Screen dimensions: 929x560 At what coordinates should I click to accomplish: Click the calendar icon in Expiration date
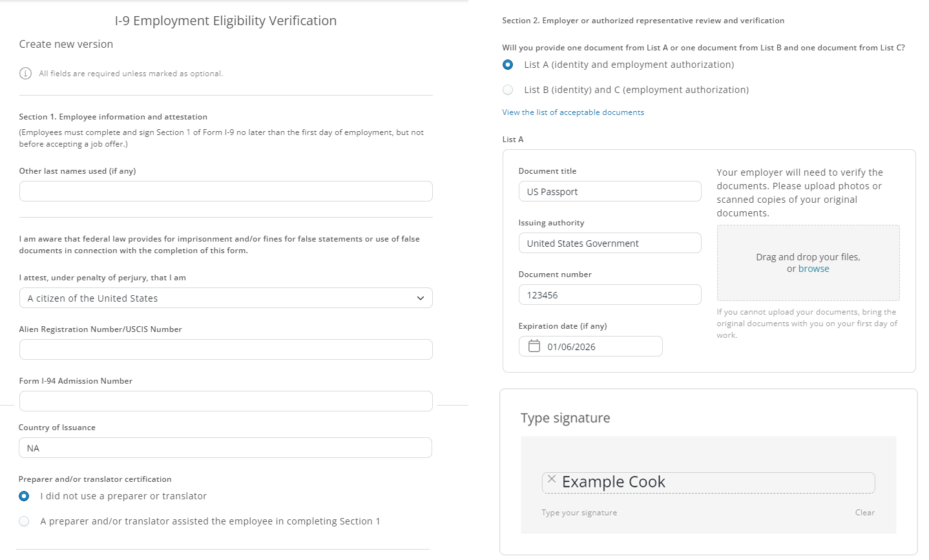pyautogui.click(x=534, y=346)
